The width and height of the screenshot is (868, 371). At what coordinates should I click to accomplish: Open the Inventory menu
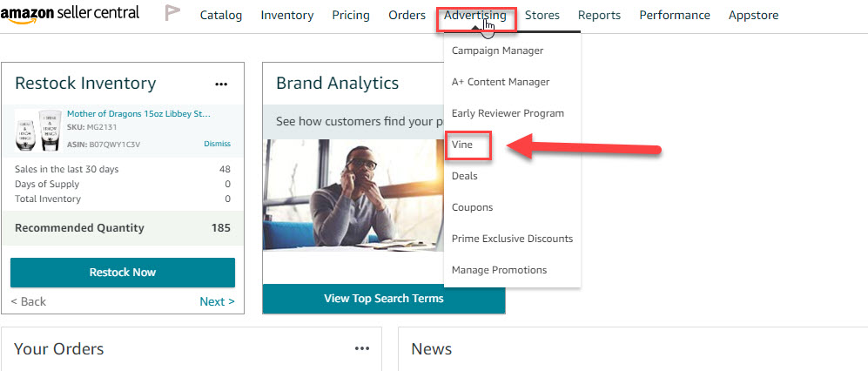(x=287, y=15)
